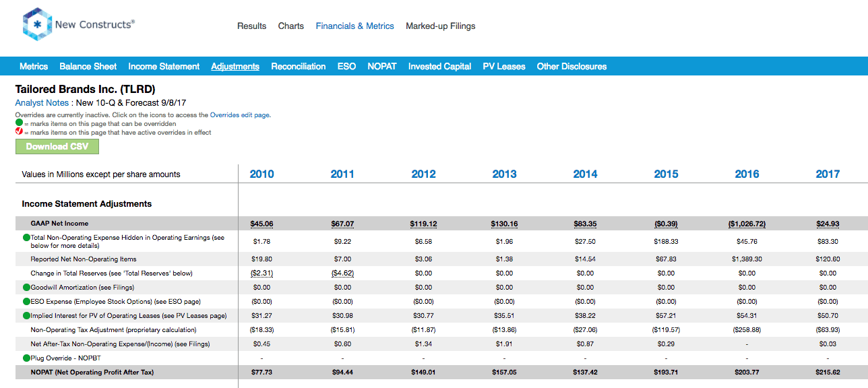Click the green legend dot for overridable items
The image size is (868, 388).
pos(19,124)
